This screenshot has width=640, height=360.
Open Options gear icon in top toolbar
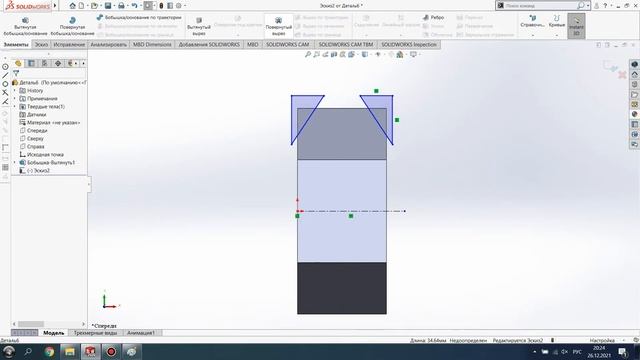point(178,6)
